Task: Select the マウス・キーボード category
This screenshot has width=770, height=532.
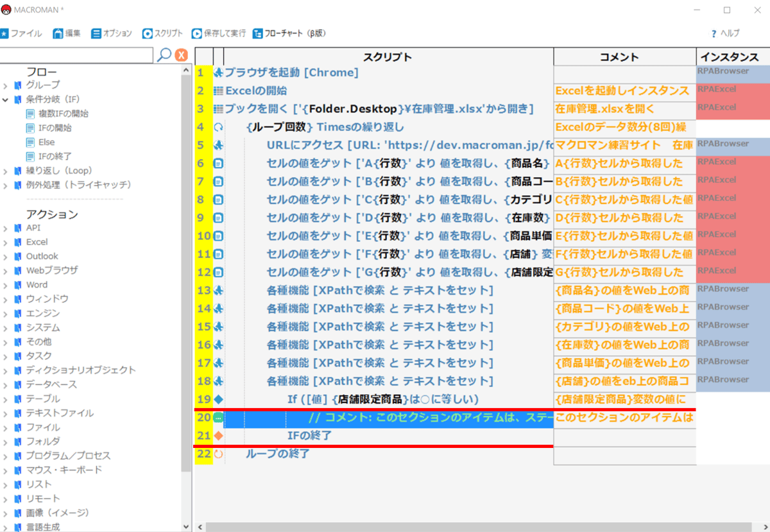Action: coord(64,470)
